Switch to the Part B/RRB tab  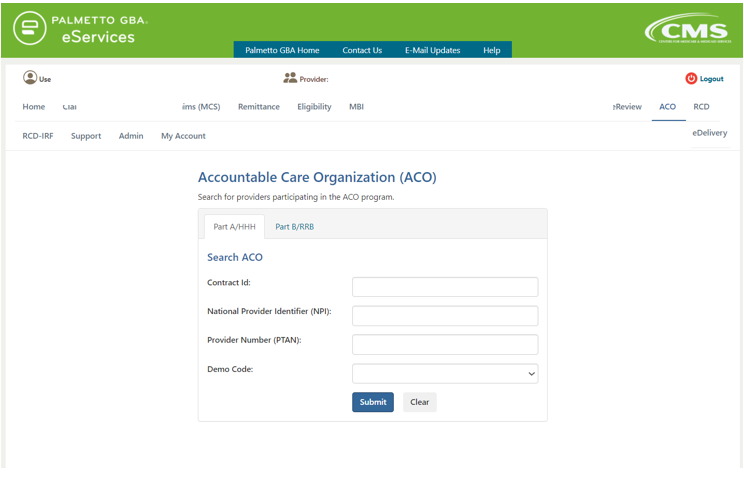pos(295,227)
